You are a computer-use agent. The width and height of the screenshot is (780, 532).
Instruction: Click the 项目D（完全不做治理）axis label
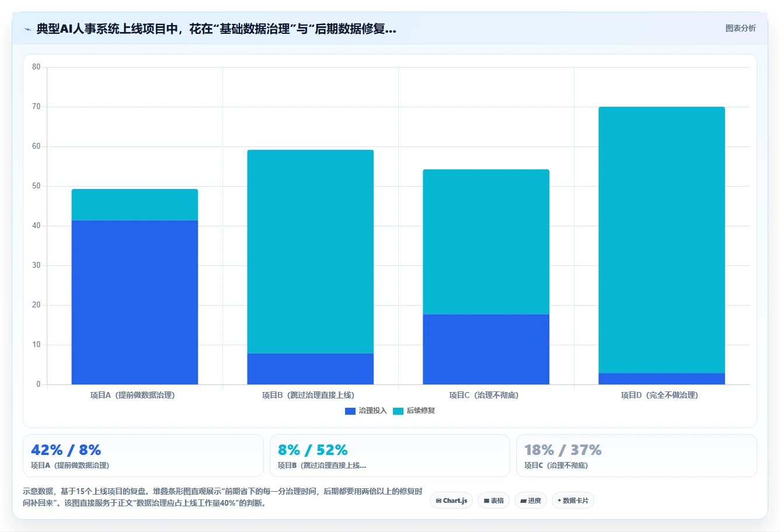[x=660, y=395]
